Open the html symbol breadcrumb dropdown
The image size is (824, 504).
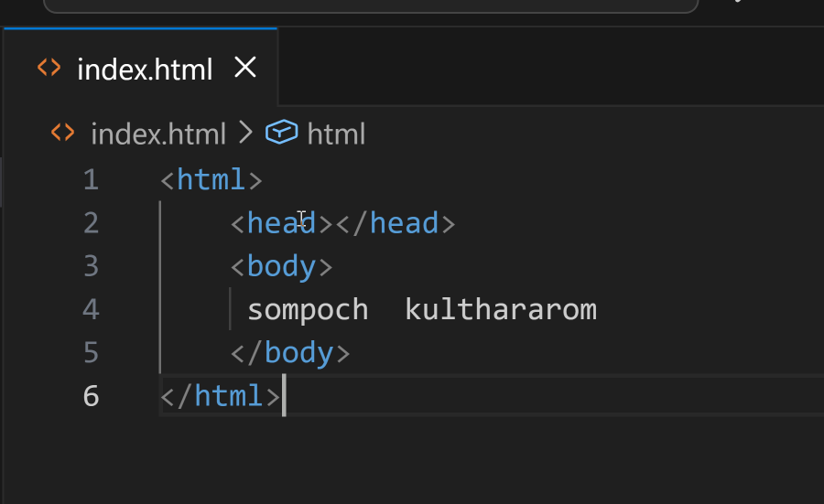(x=336, y=134)
